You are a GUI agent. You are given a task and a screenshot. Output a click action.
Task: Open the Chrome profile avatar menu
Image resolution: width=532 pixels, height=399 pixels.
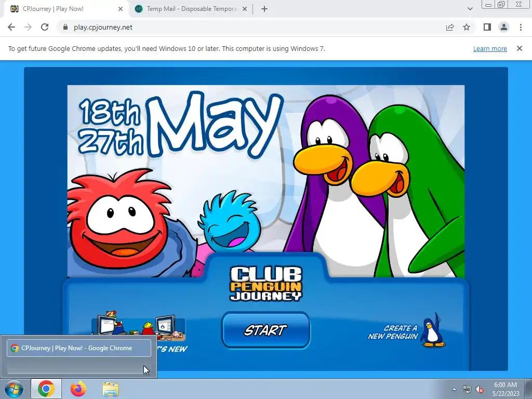pyautogui.click(x=504, y=27)
